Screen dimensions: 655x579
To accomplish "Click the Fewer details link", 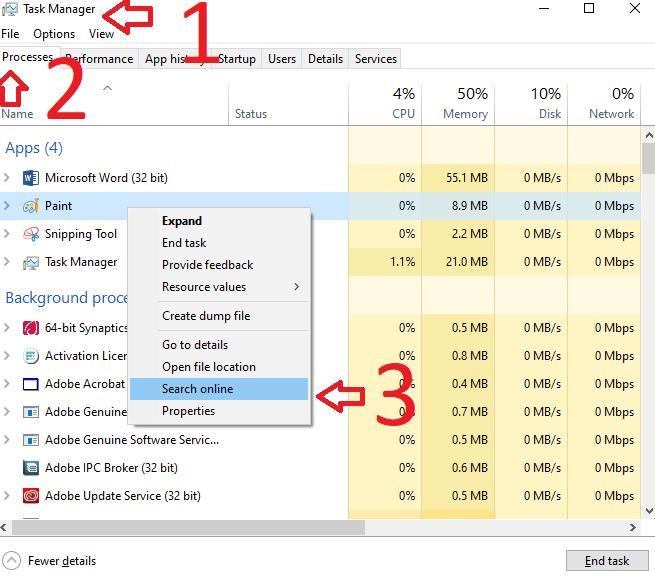I will click(x=62, y=561).
